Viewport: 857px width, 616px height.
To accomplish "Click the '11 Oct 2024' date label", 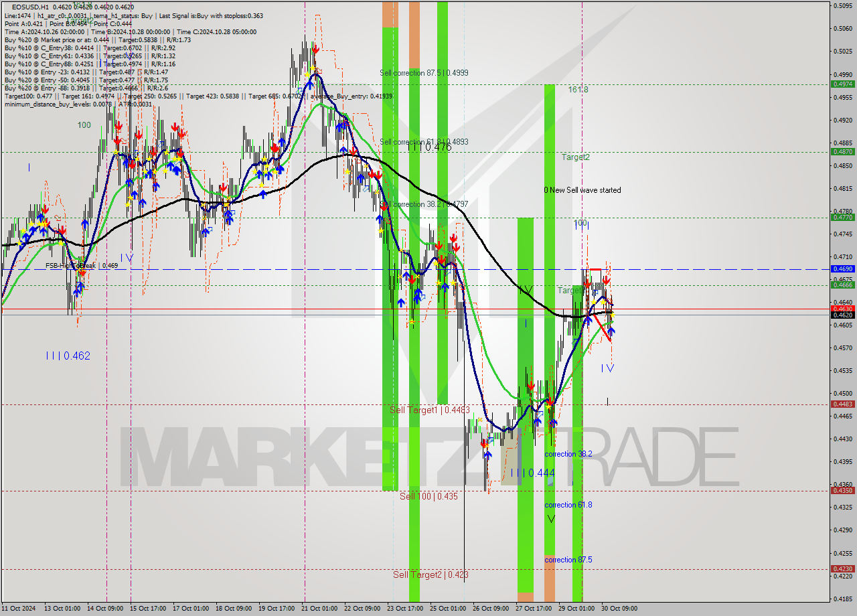I will tap(19, 609).
